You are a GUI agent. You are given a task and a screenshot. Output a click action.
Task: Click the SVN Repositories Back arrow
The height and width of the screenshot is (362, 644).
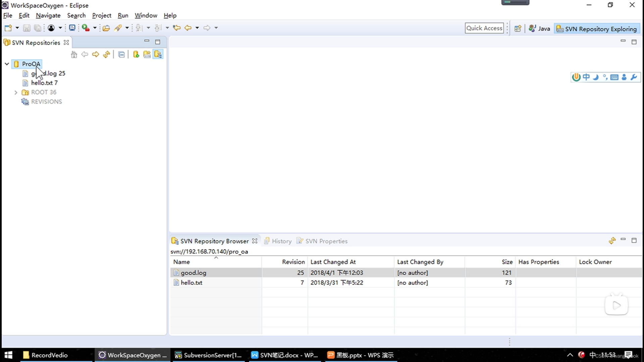[x=85, y=54]
